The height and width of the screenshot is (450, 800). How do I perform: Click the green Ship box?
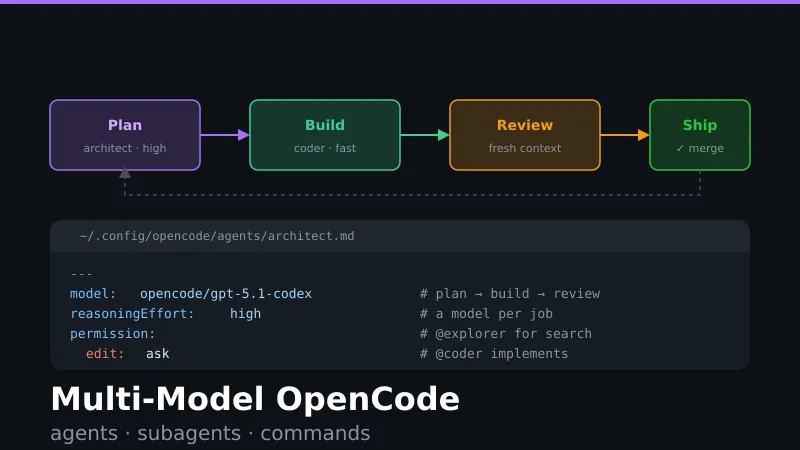pos(700,135)
